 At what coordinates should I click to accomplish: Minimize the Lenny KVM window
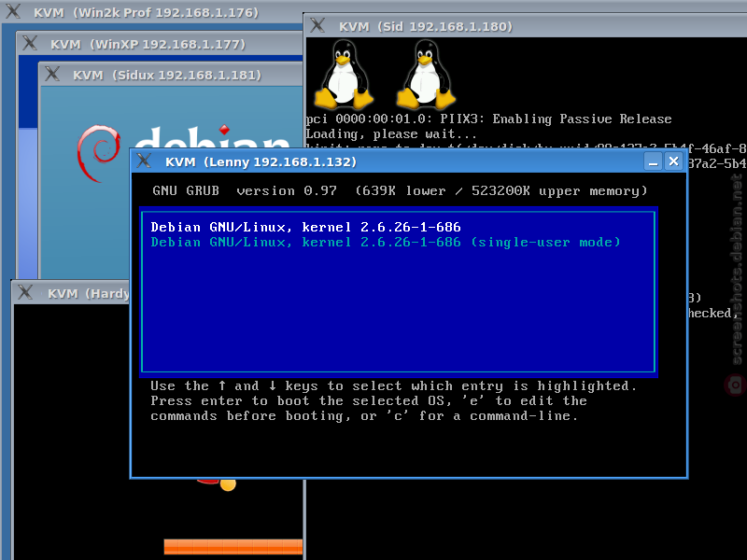pyautogui.click(x=653, y=161)
